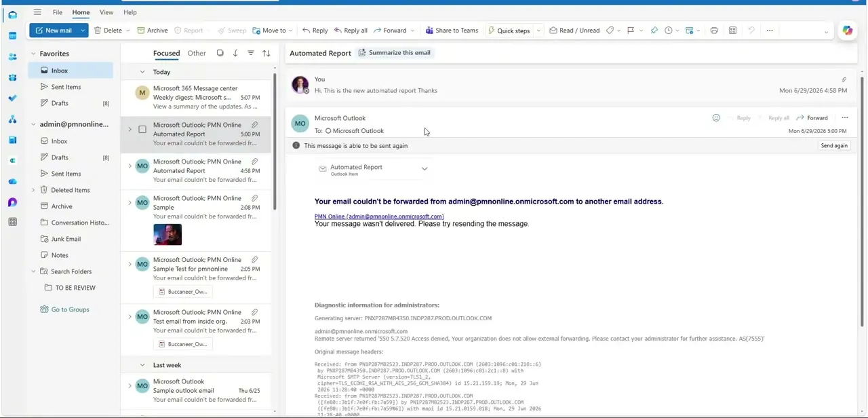This screenshot has height=418, width=868.
Task: Click the hamburger navigation pane toggle
Action: pos(37,12)
